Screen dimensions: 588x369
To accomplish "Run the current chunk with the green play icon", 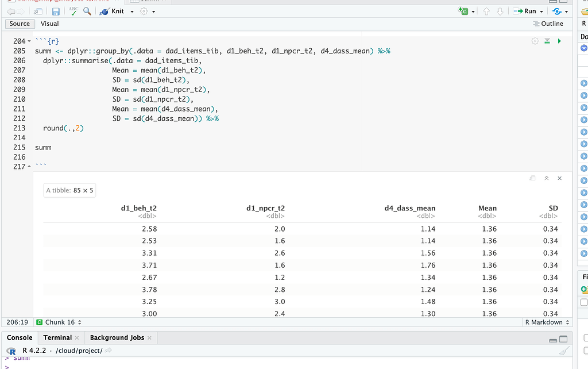I will tap(559, 41).
